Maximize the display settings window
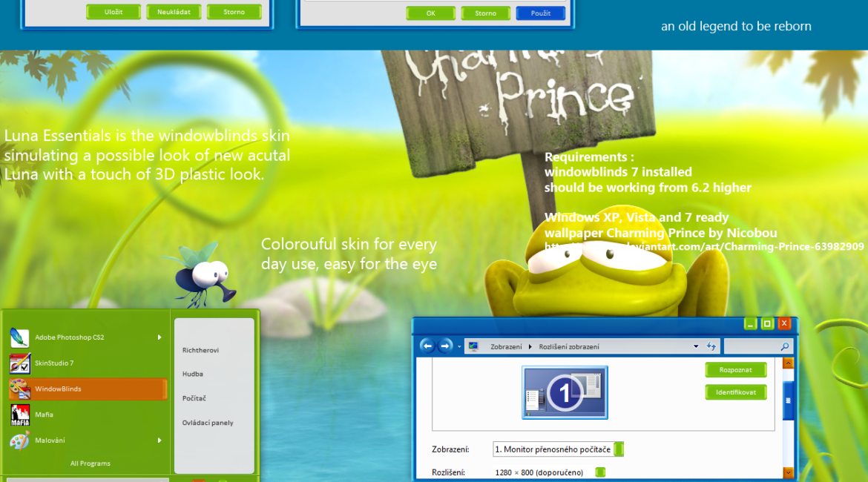This screenshot has width=868, height=482. point(767,324)
